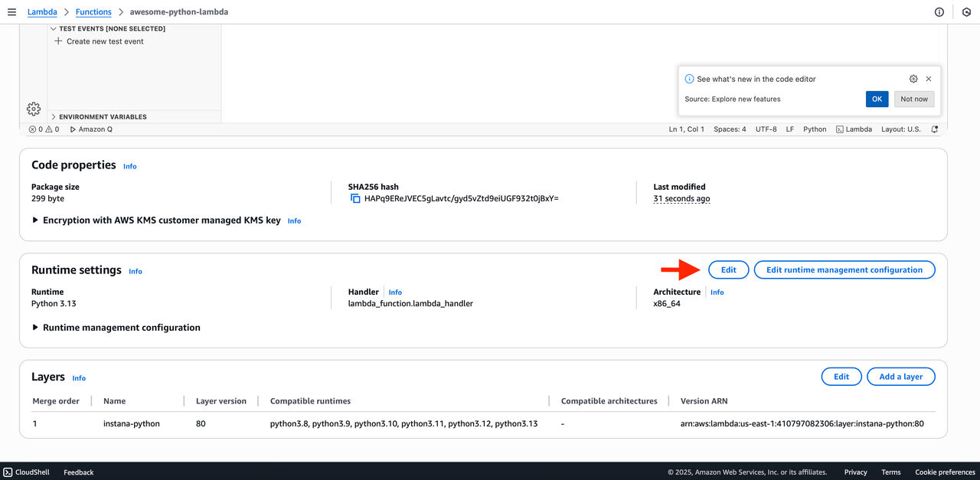Open Info link next to Code properties
Image resolution: width=980 pixels, height=480 pixels.
click(130, 166)
